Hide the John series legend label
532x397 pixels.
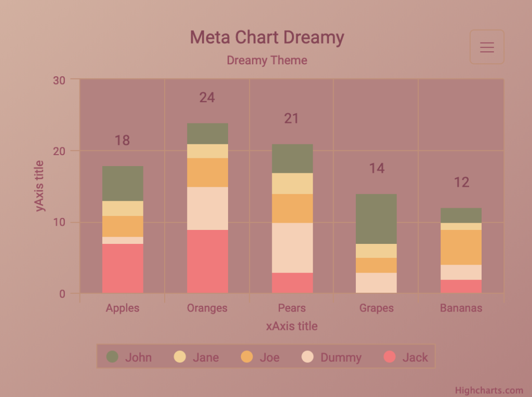point(138,358)
